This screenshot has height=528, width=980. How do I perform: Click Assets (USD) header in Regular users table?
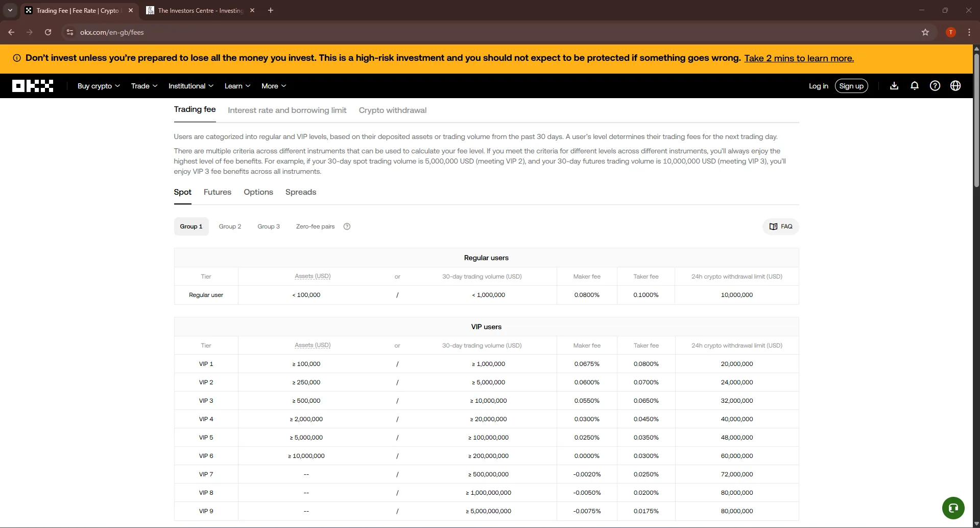click(312, 277)
